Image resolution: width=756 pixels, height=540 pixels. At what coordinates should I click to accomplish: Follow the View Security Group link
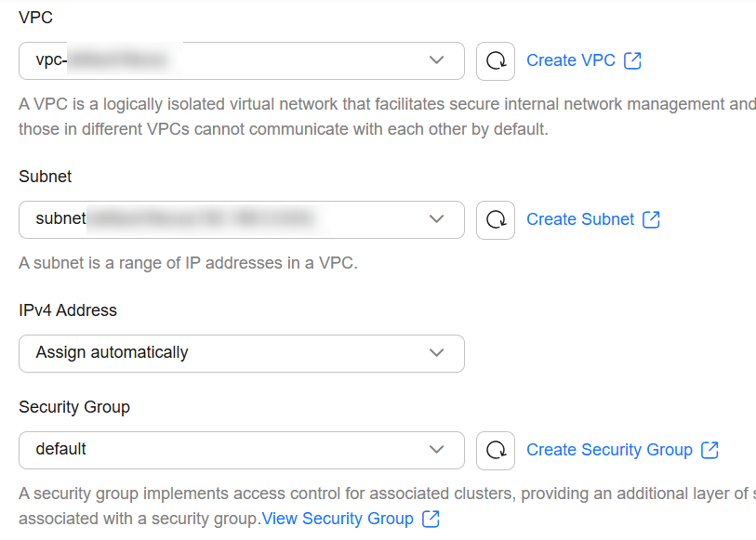[338, 519]
